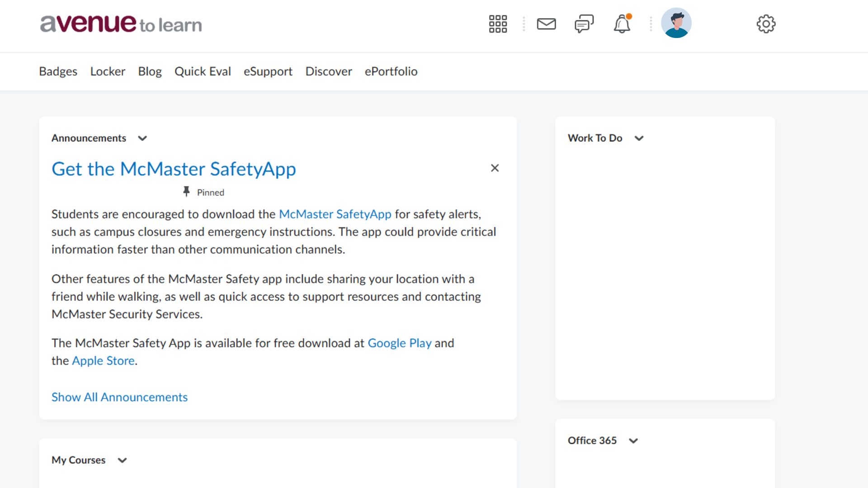Open eSupport in the navbar
Image resolution: width=868 pixels, height=488 pixels.
point(268,71)
